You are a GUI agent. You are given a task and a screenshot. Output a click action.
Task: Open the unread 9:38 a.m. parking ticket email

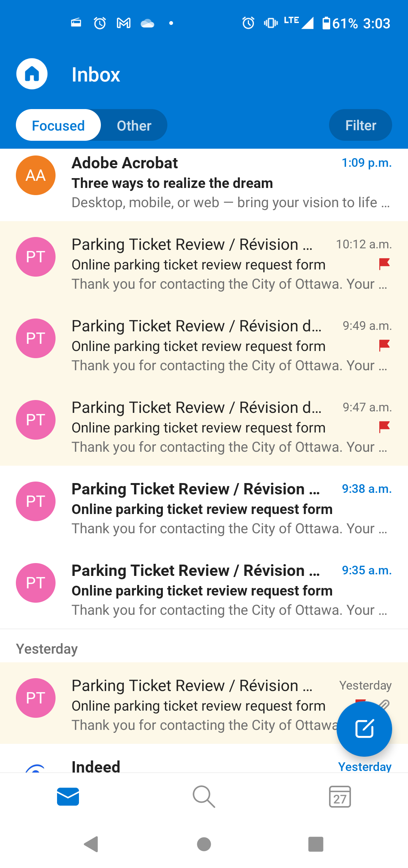coord(227,509)
